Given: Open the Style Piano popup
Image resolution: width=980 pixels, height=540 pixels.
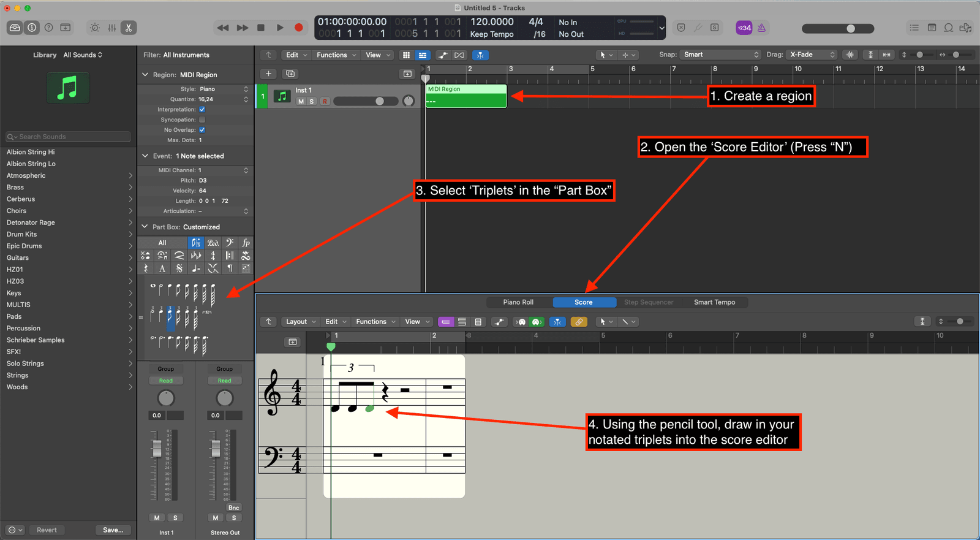Looking at the screenshot, I should [x=223, y=89].
